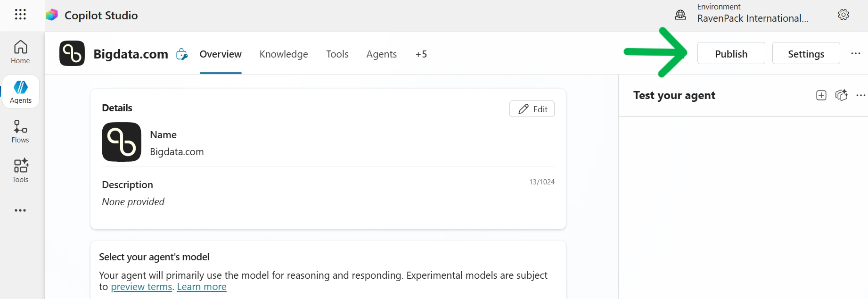The height and width of the screenshot is (299, 868).
Task: Click the Copilot Studio logo icon
Action: (x=52, y=15)
